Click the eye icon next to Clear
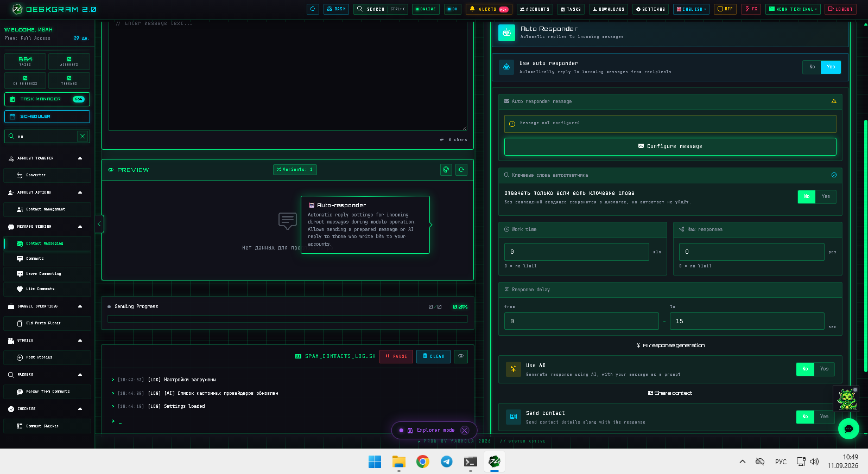 [x=461, y=356]
